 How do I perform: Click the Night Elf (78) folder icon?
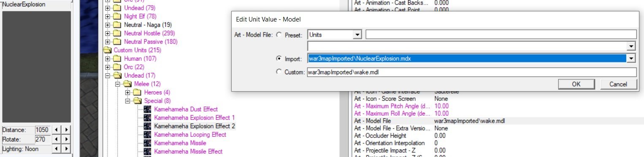pyautogui.click(x=117, y=16)
